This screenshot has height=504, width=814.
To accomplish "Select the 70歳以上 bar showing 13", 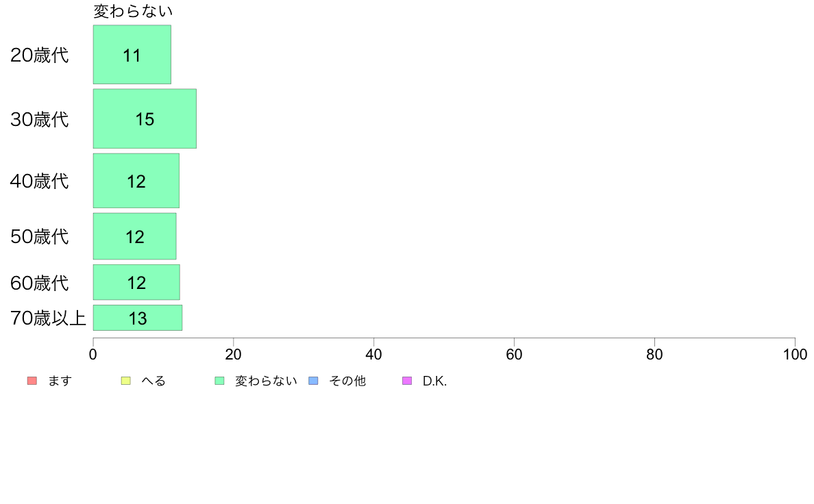I will click(x=138, y=318).
